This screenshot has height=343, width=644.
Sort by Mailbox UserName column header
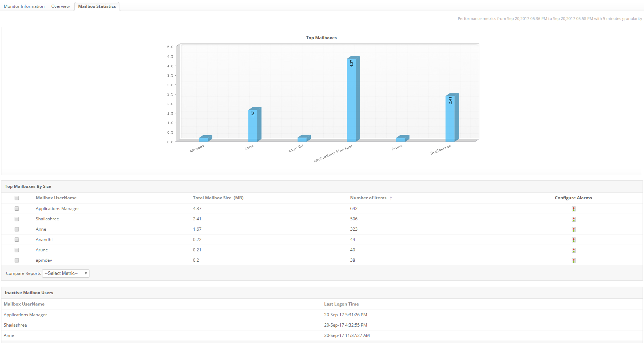[56, 198]
